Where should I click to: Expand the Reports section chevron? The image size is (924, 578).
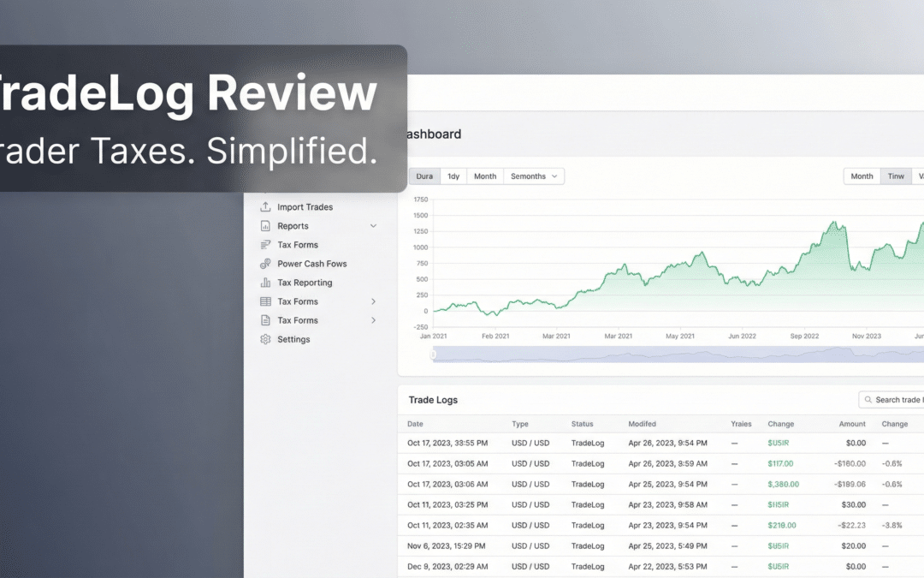373,226
